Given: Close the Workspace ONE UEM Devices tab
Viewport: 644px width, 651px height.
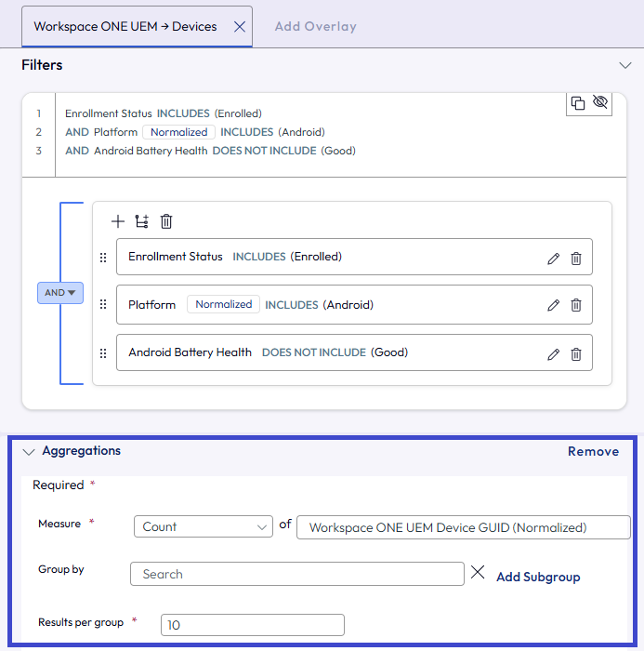Looking at the screenshot, I should pyautogui.click(x=240, y=27).
